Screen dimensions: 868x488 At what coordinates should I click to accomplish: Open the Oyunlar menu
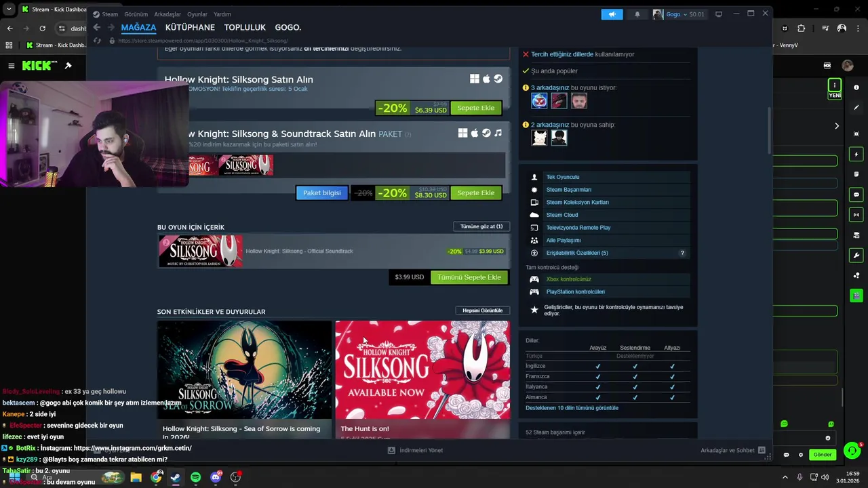tap(197, 14)
